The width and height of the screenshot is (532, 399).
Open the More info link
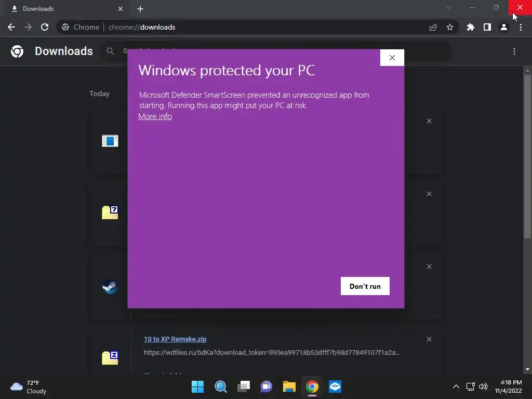(x=155, y=116)
